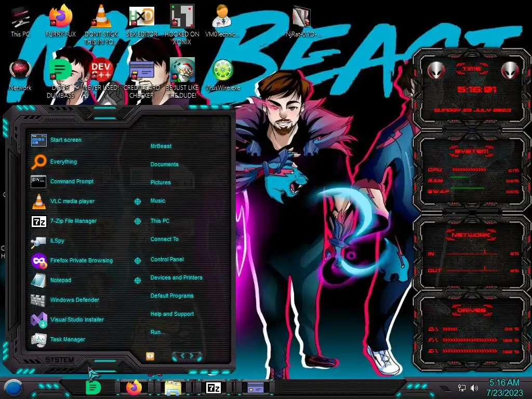
Task: Open the D FOR DUMBASS desktop shortcut
Action: coord(61,78)
